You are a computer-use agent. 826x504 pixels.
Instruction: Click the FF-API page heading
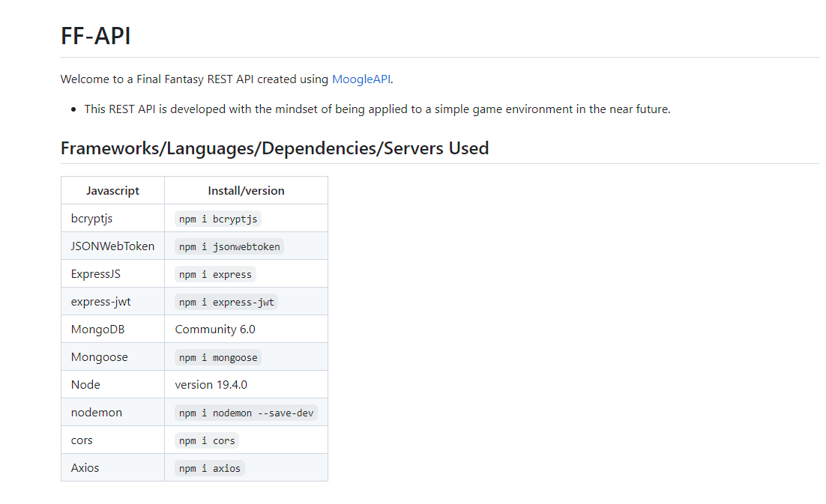click(96, 36)
